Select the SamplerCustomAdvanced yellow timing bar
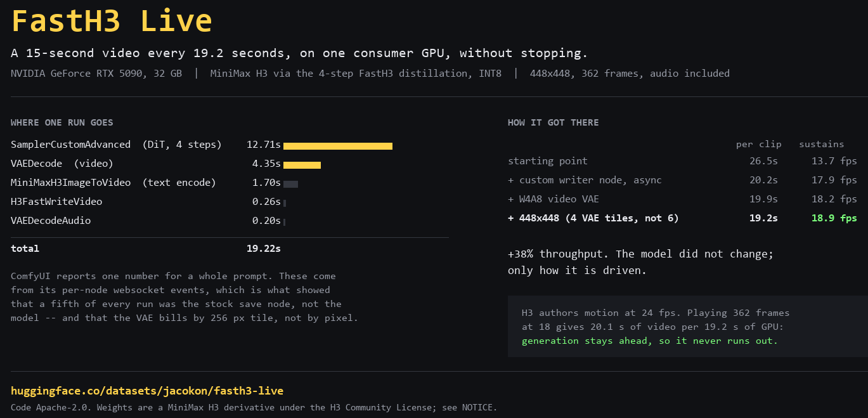The width and height of the screenshot is (868, 418). click(338, 146)
